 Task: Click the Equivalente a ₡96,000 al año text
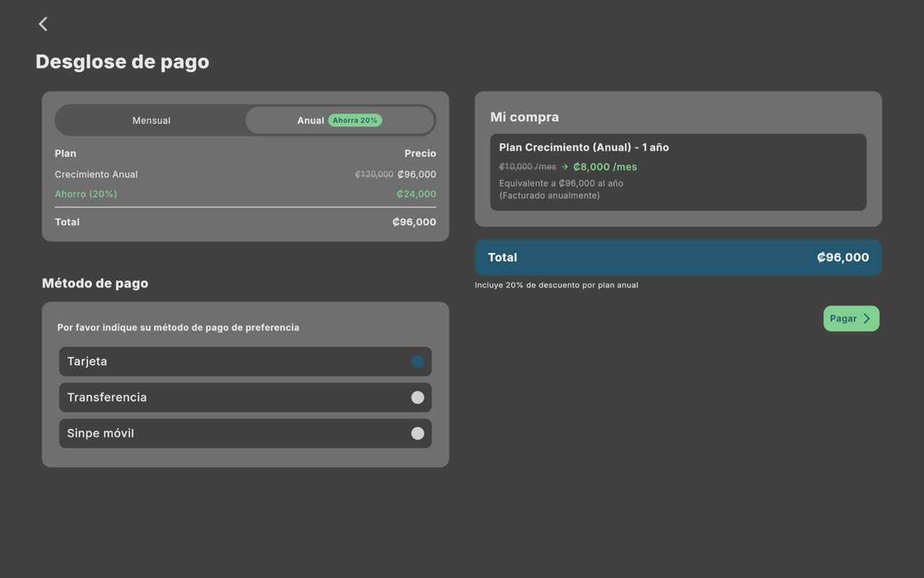(562, 184)
